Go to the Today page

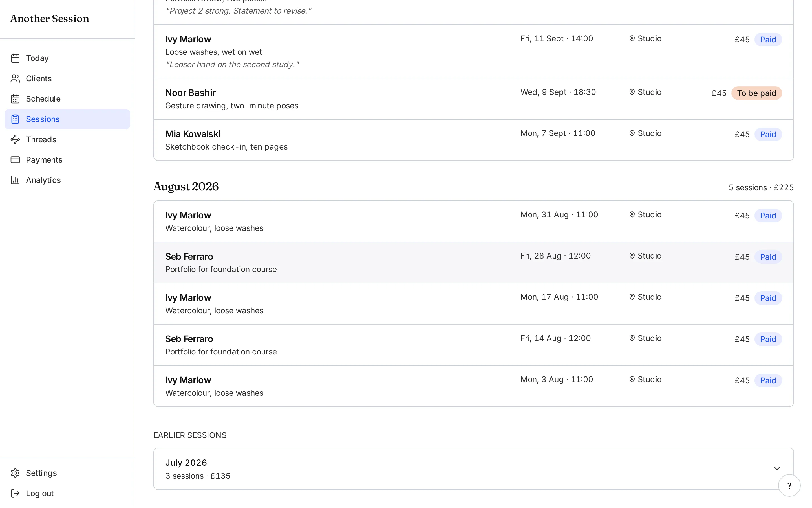(x=67, y=58)
